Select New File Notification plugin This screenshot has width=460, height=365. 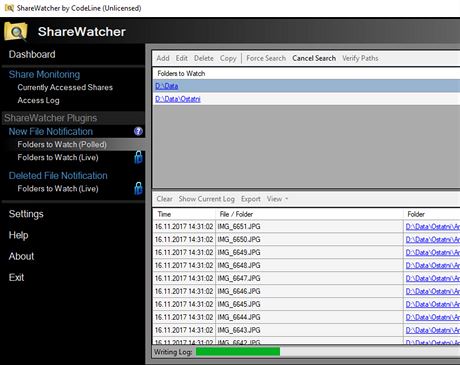tap(51, 131)
